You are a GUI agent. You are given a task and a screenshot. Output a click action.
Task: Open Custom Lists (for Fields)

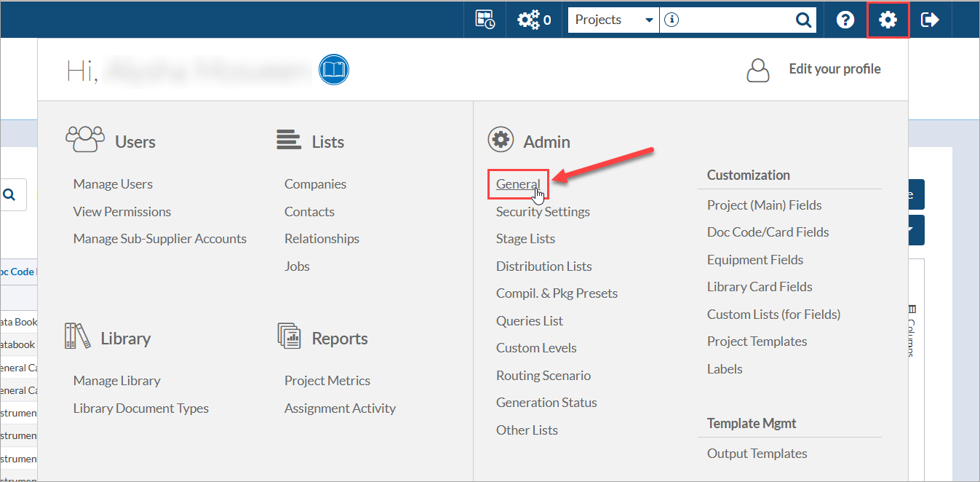773,315
